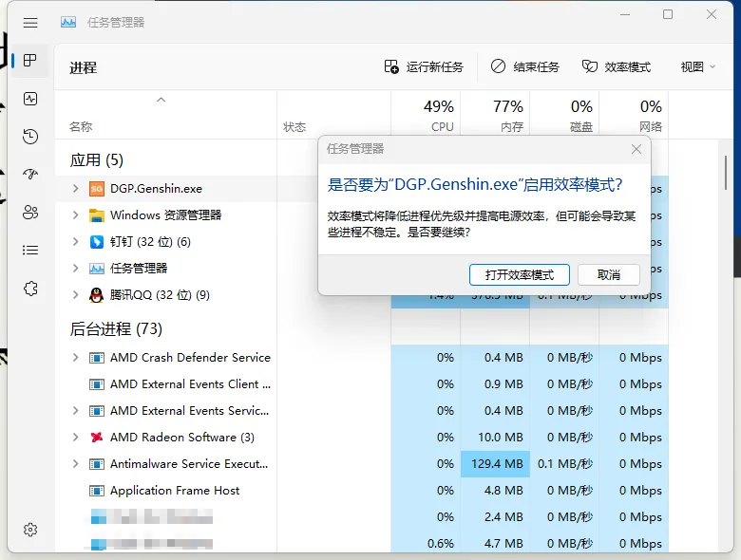Sort by the 名称 column header
Image resolution: width=741 pixels, height=560 pixels.
tap(165, 115)
